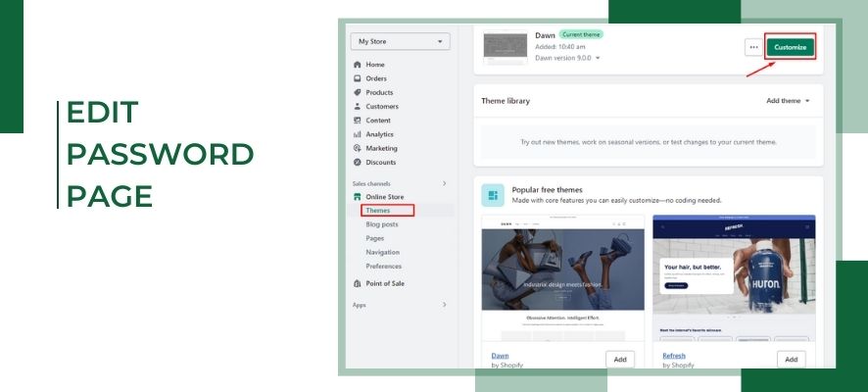Open Point of Sale channel
This screenshot has width=868, height=392.
[385, 283]
